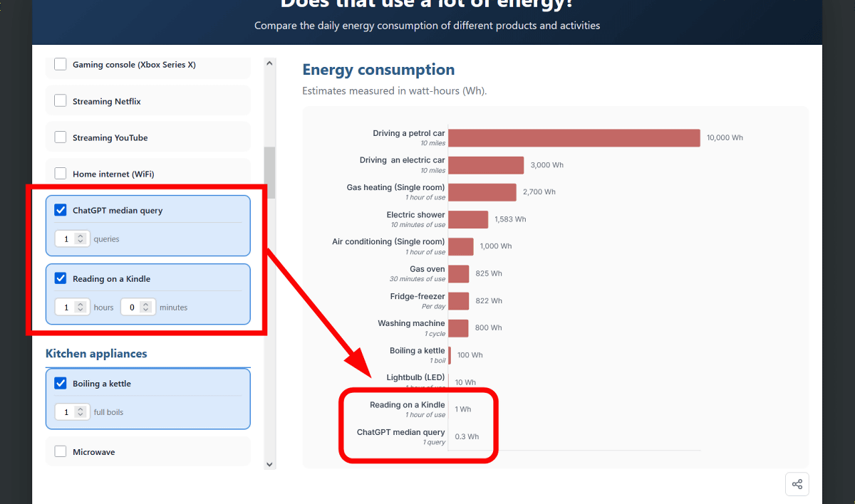Click the Gas heating chart bar
855x504 pixels.
482,192
